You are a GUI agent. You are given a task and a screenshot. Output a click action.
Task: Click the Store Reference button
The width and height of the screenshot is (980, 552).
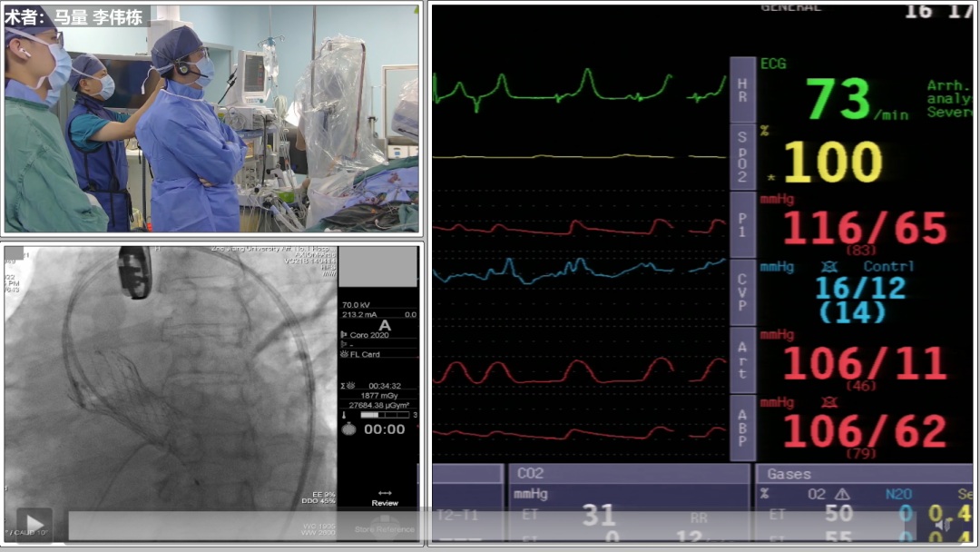(385, 527)
